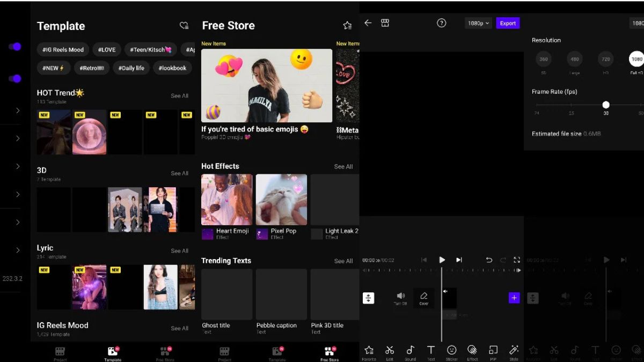Screen dimensions: 644x362
Task: Open the Style magic-wand tool
Action: tap(514, 352)
